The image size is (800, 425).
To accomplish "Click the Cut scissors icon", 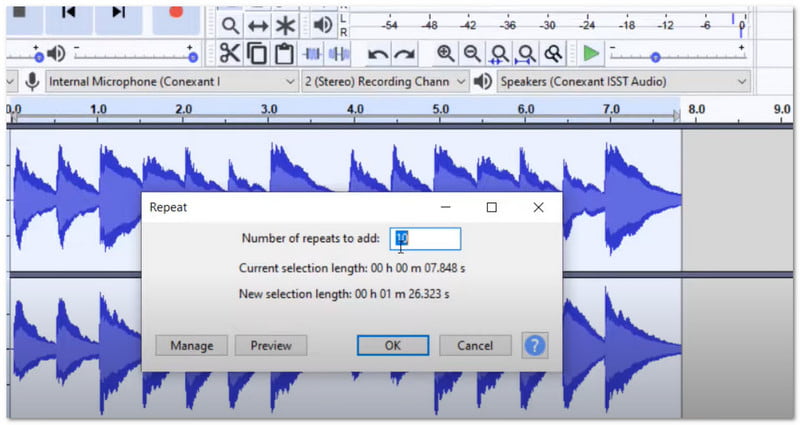I will click(x=230, y=54).
